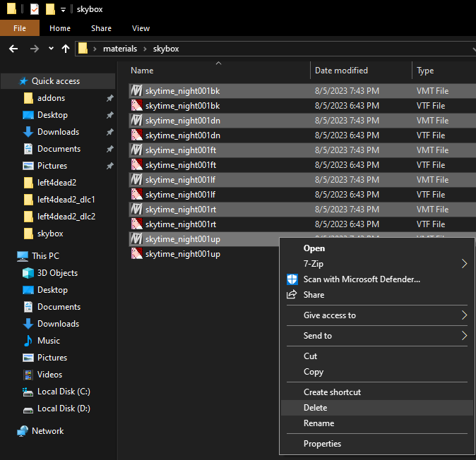Go up one folder level
The image size is (476, 460).
[x=66, y=49]
